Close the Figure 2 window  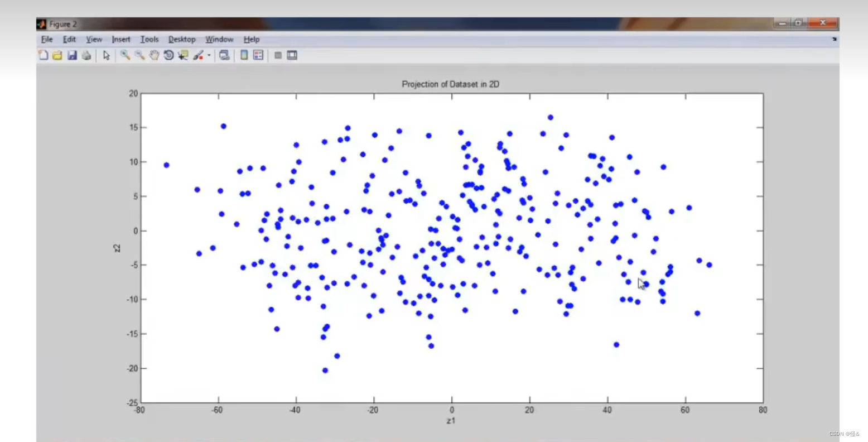[822, 23]
